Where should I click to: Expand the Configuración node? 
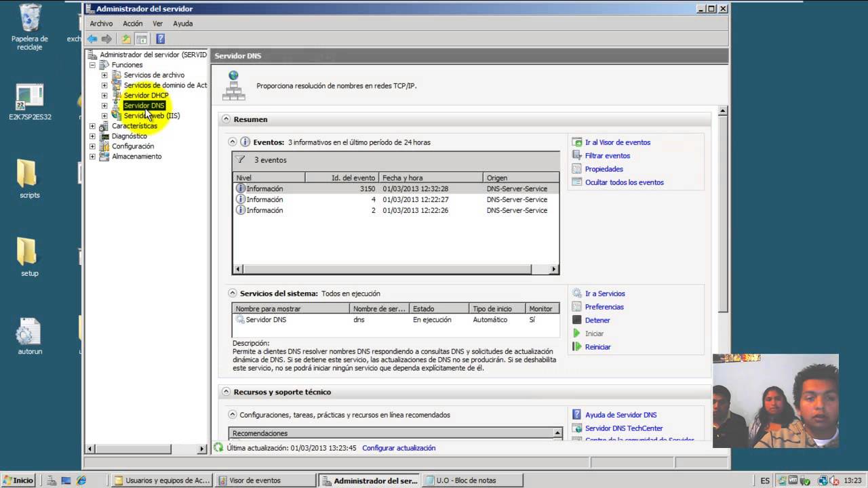coord(92,146)
